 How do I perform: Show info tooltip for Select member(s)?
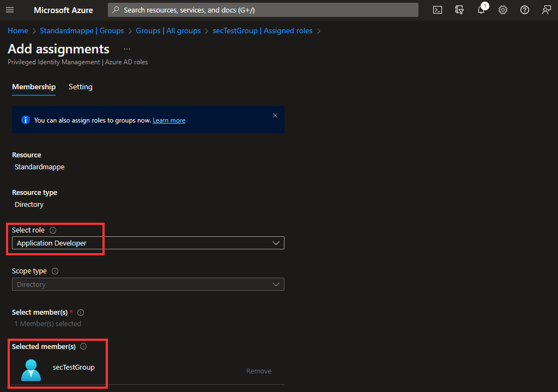point(81,313)
